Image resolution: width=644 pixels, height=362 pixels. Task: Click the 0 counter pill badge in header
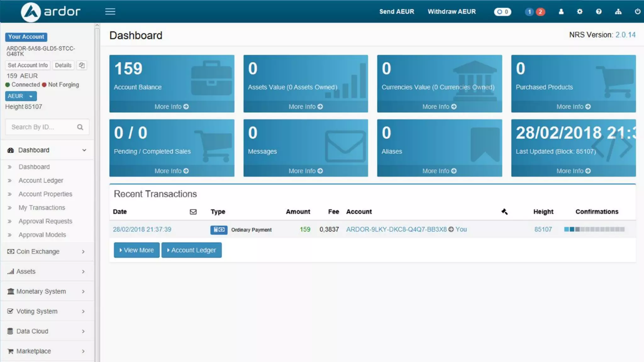coord(502,12)
